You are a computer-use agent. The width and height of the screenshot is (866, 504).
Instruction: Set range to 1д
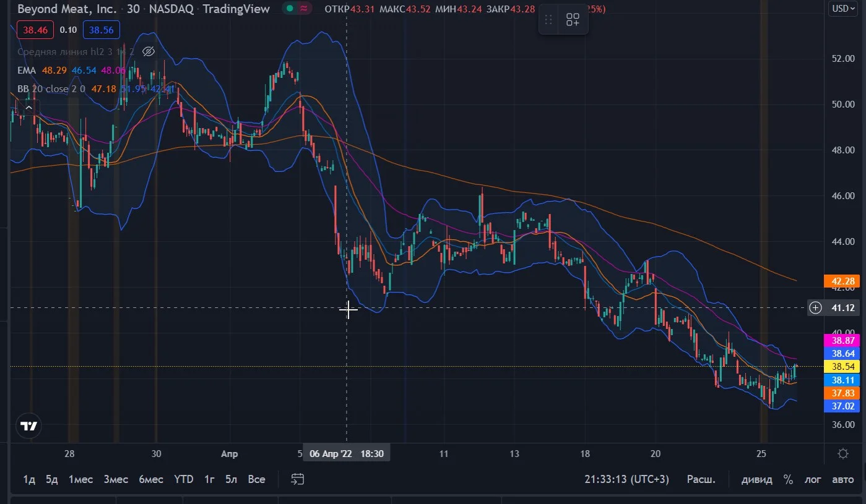tap(29, 479)
